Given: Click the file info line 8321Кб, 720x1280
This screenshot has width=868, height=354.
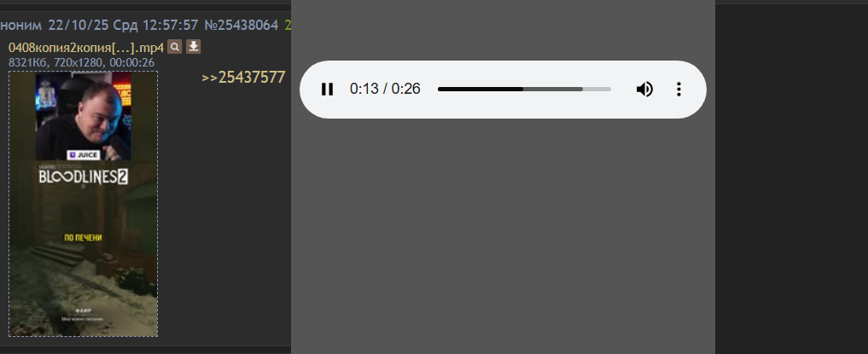Looking at the screenshot, I should [x=81, y=62].
